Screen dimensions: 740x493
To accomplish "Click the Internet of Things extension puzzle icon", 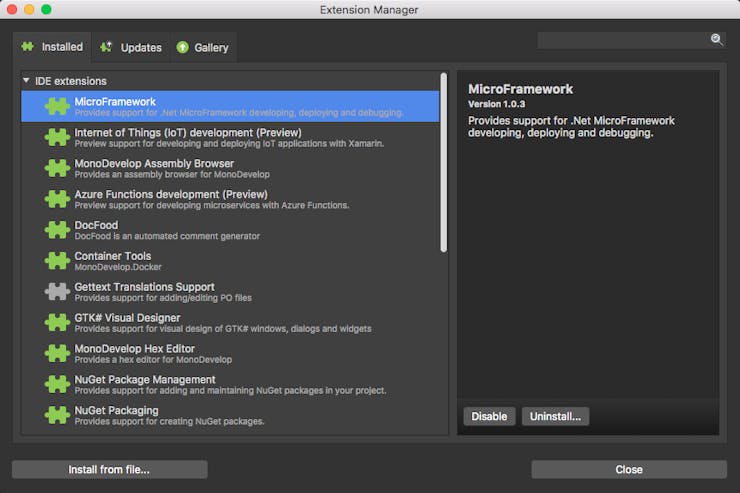I will (x=57, y=137).
